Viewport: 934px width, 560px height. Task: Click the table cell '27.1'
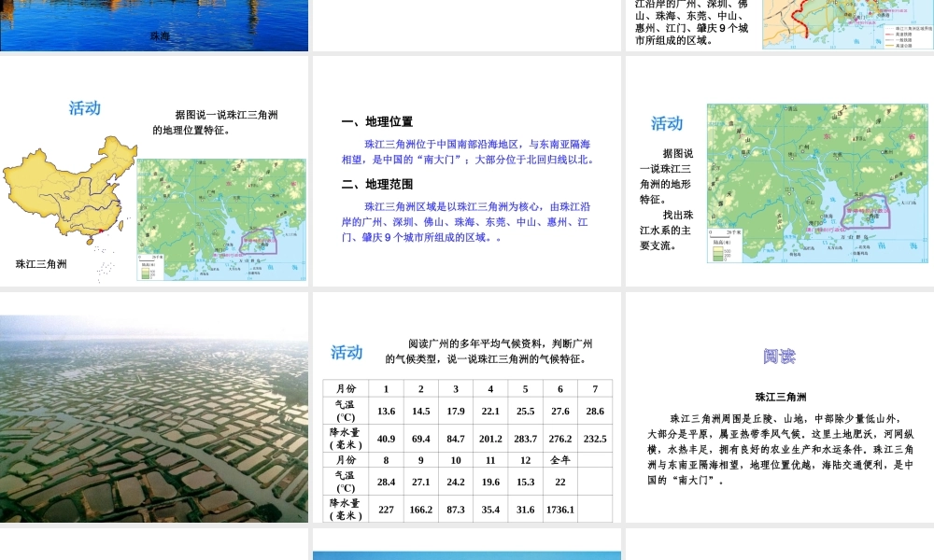click(420, 482)
